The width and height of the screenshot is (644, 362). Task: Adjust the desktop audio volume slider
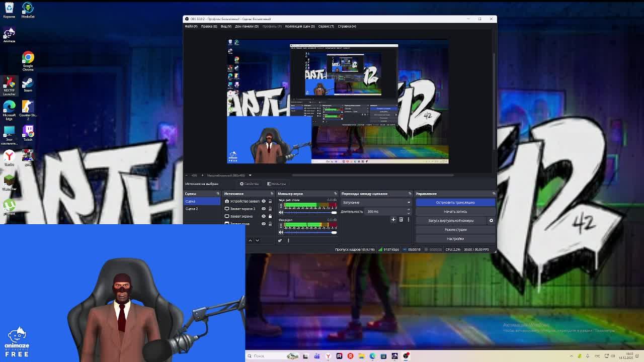(x=310, y=213)
